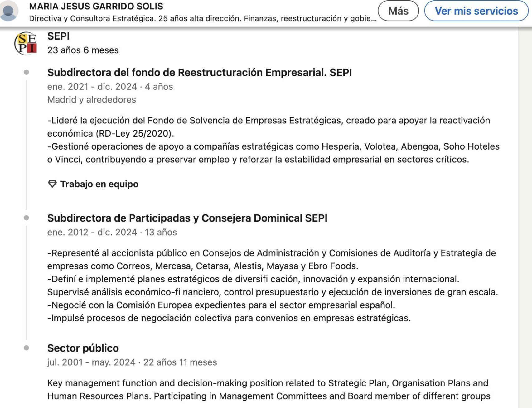Screen dimensions: 532x408
Task: Click the Directiva y Consultora Estratégica headline
Action: (x=203, y=19)
